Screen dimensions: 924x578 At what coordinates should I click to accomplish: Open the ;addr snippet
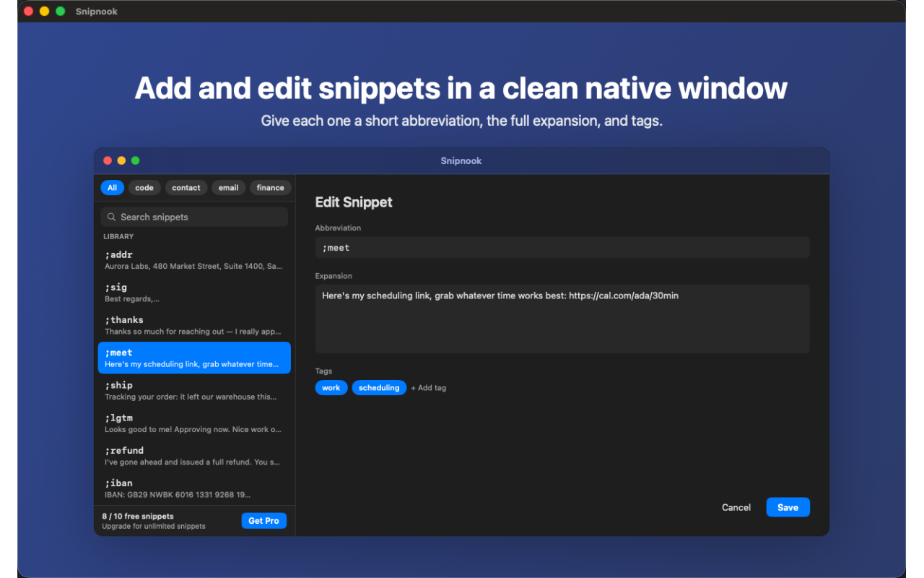[194, 260]
